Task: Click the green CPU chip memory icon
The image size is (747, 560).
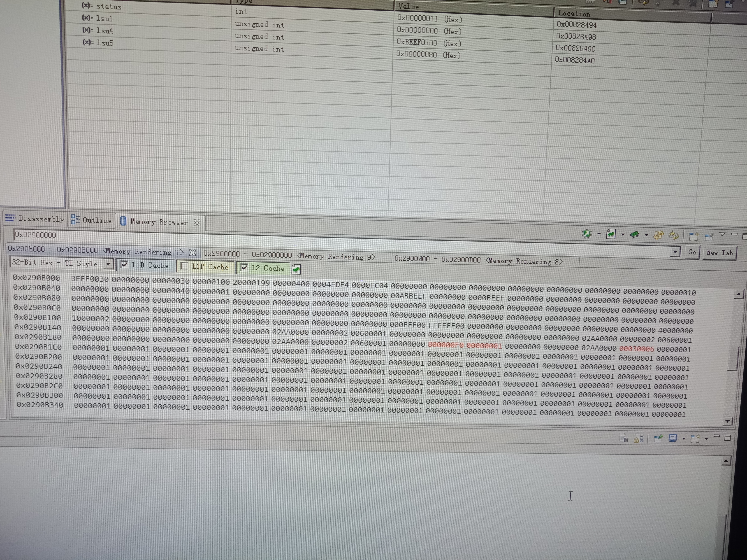Action: (587, 234)
